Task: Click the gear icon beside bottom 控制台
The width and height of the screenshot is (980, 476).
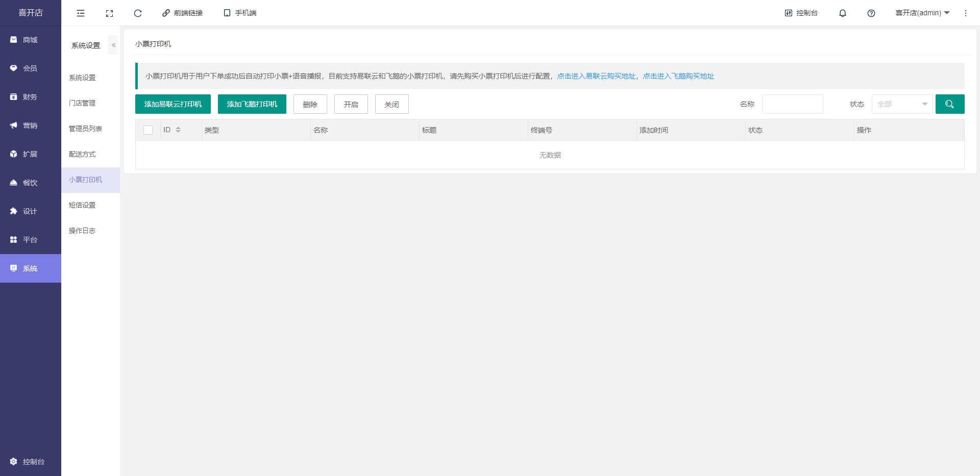Action: (14, 462)
